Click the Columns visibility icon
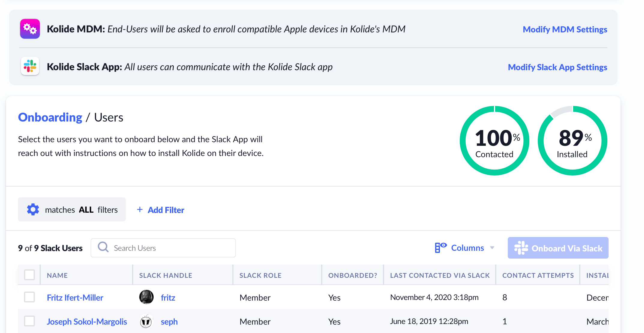The height and width of the screenshot is (333, 644). coord(441,247)
